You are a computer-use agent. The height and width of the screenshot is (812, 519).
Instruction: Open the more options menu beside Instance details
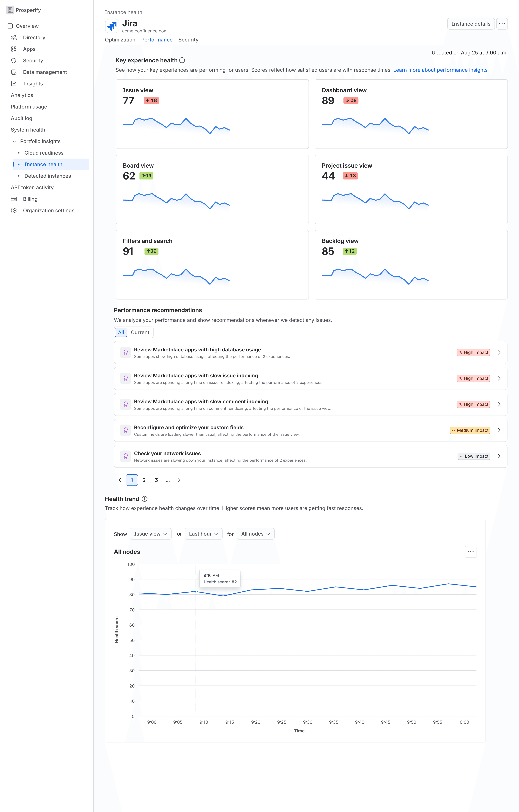pyautogui.click(x=502, y=24)
